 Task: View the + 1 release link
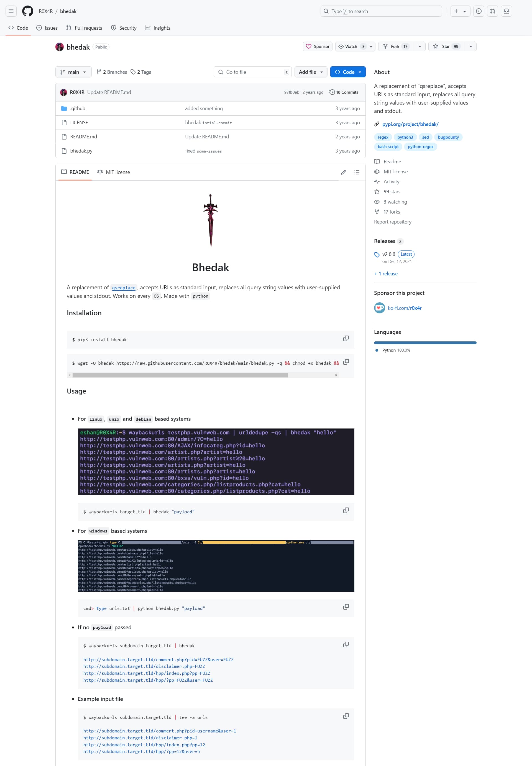tap(386, 273)
